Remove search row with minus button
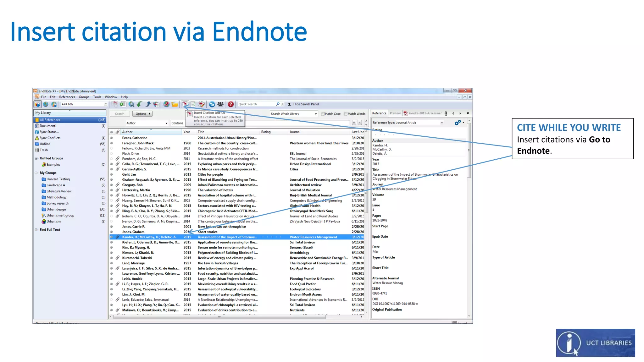 pyautogui.click(x=360, y=123)
